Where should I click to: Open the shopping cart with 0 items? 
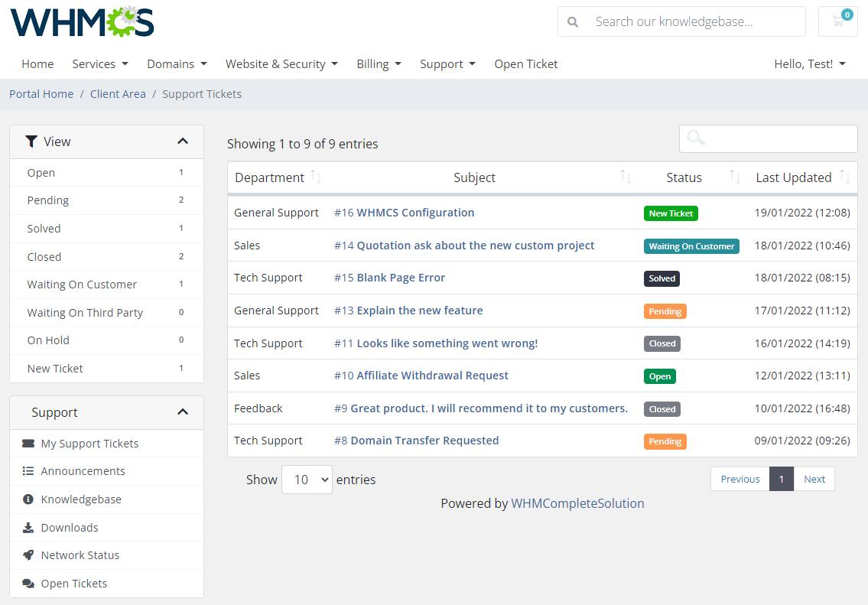point(838,22)
